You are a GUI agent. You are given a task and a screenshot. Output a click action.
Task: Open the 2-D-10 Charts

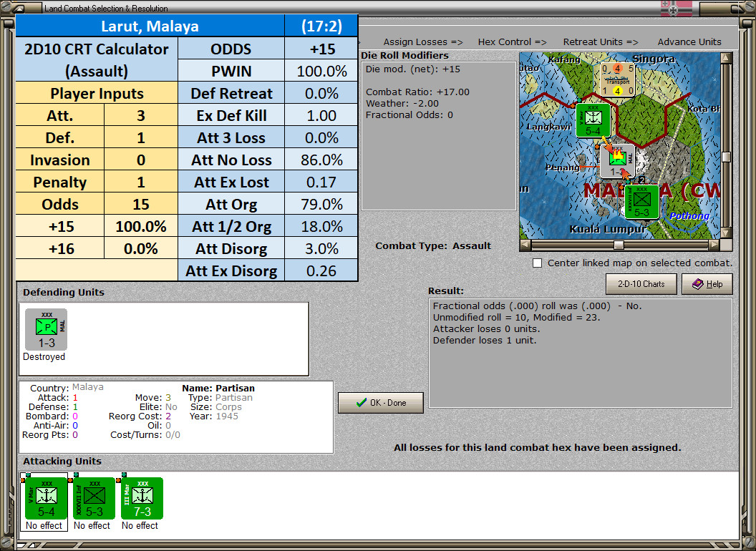click(641, 284)
